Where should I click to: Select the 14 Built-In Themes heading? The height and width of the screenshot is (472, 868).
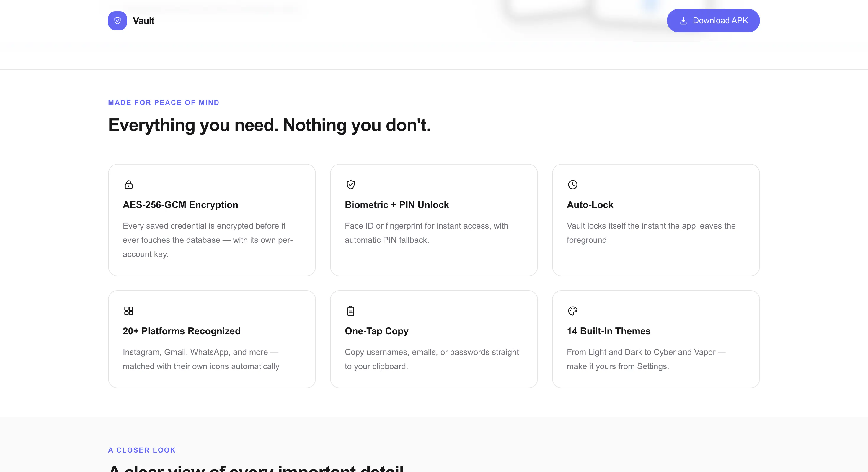point(608,331)
